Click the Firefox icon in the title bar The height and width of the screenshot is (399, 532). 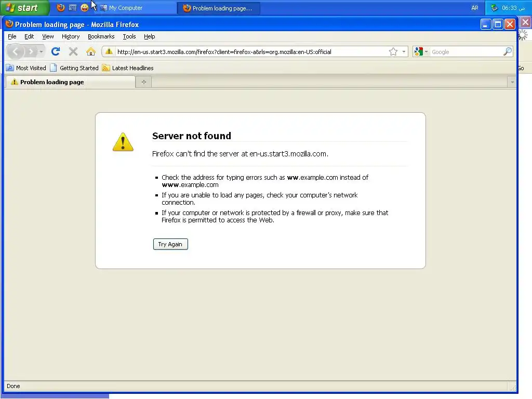(x=9, y=24)
